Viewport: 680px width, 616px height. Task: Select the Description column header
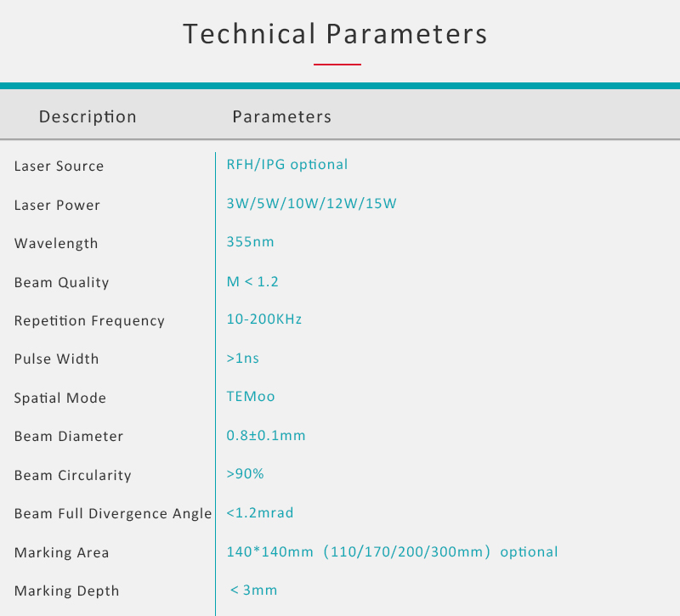click(x=88, y=116)
